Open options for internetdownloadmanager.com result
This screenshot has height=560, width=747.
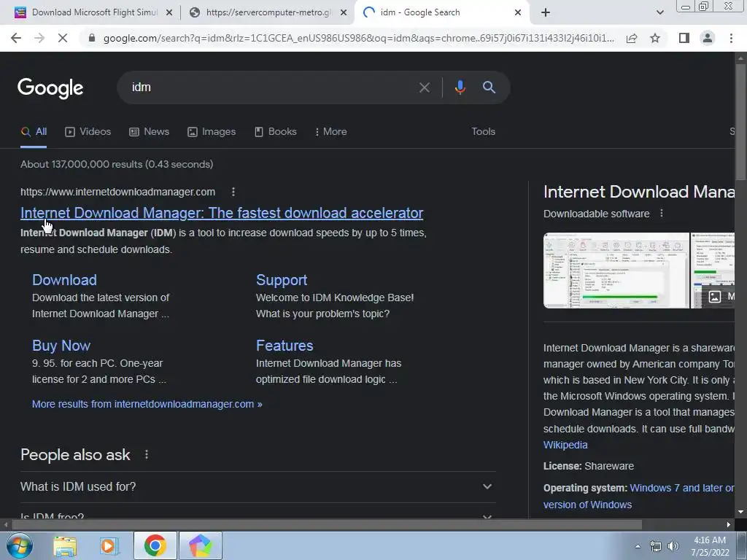coord(233,192)
